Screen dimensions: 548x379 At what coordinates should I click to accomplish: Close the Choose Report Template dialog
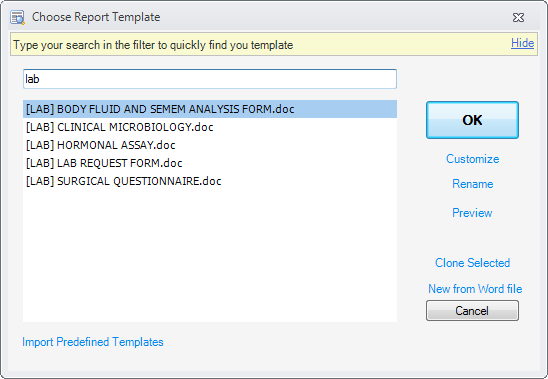tap(518, 17)
